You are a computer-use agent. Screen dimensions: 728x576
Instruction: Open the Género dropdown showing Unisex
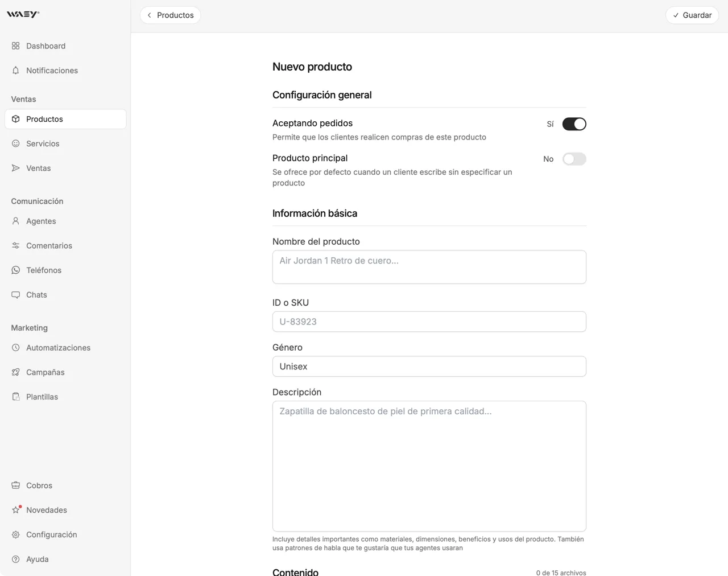coord(429,366)
